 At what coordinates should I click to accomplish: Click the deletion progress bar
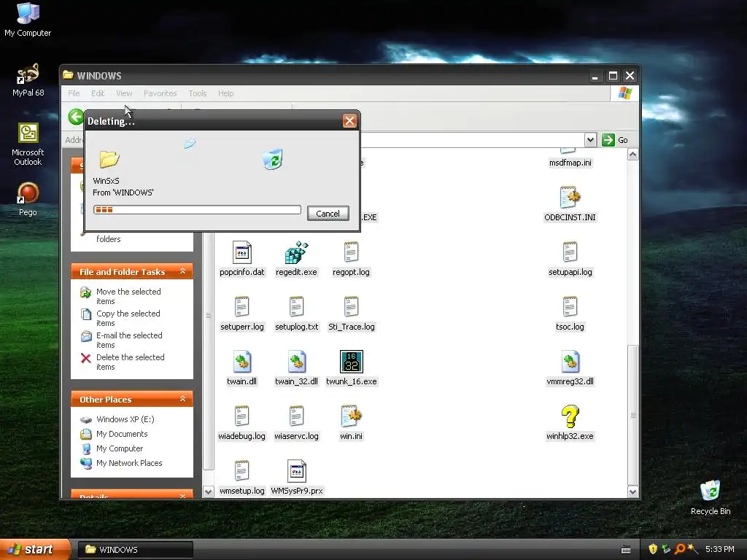point(197,209)
